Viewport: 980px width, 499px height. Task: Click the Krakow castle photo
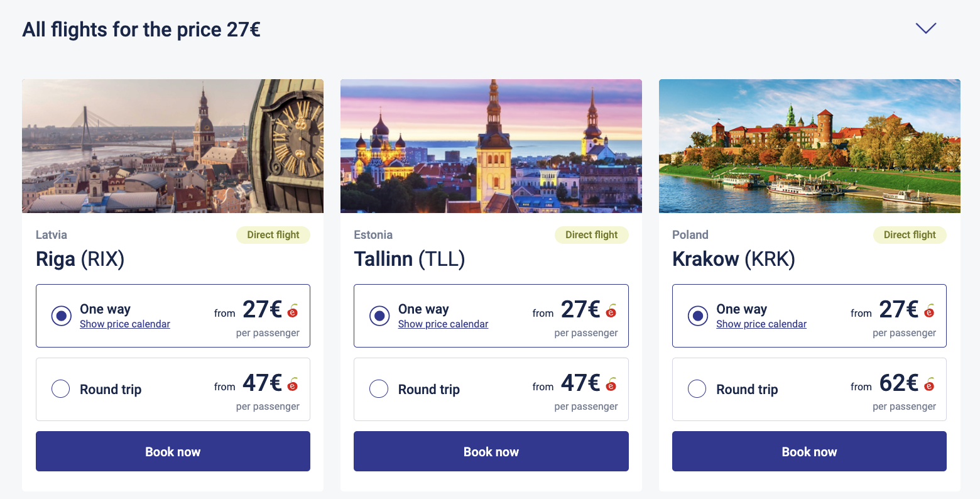click(x=810, y=146)
